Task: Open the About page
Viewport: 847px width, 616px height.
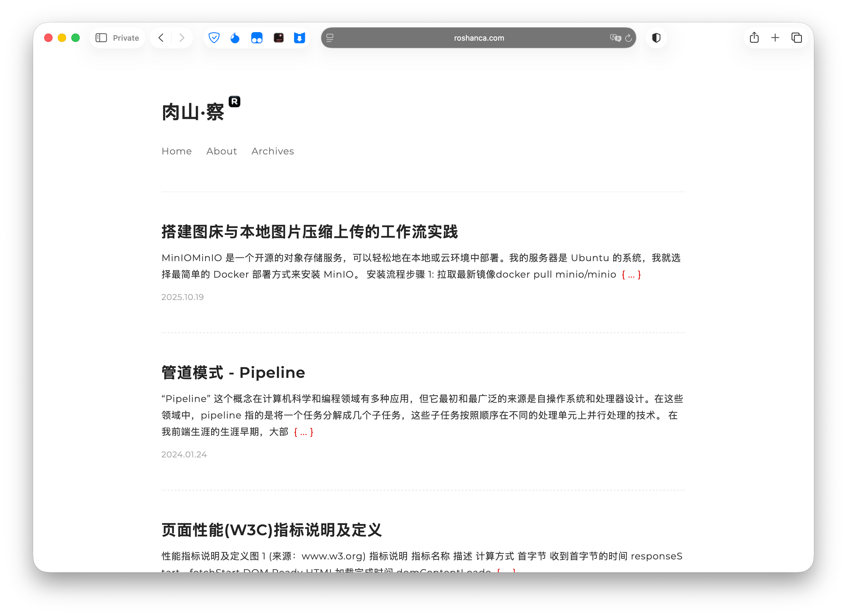Action: (x=221, y=151)
